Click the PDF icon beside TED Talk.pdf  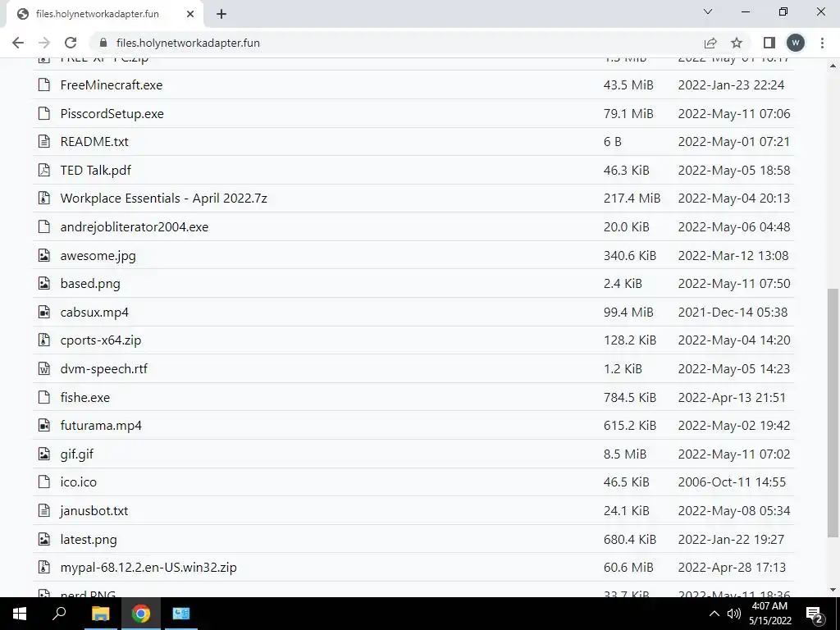44,170
